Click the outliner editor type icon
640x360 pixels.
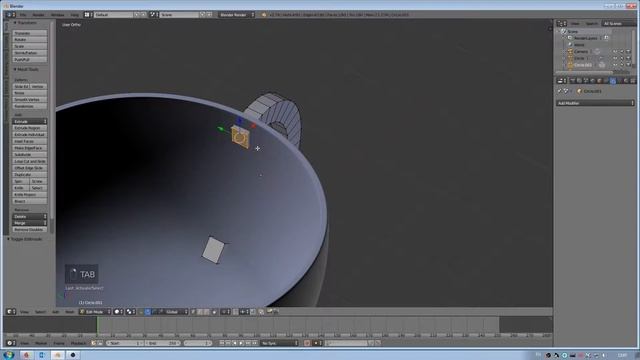[562, 24]
